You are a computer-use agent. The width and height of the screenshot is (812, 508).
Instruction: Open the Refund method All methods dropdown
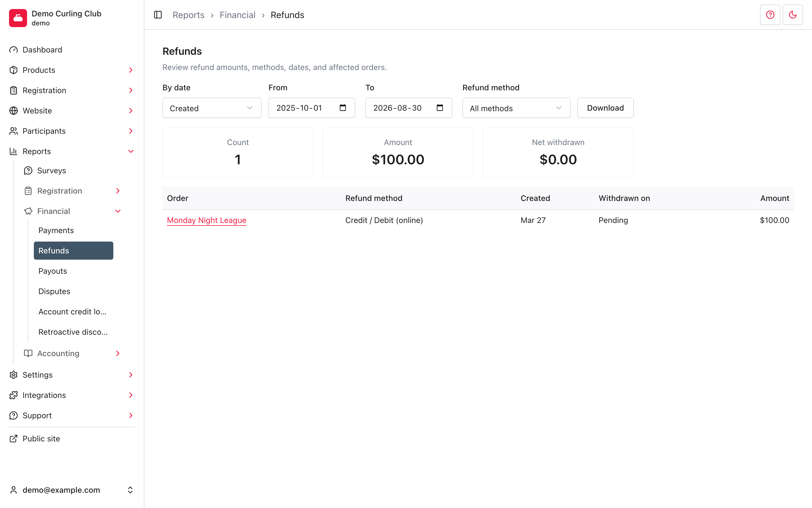pyautogui.click(x=516, y=108)
